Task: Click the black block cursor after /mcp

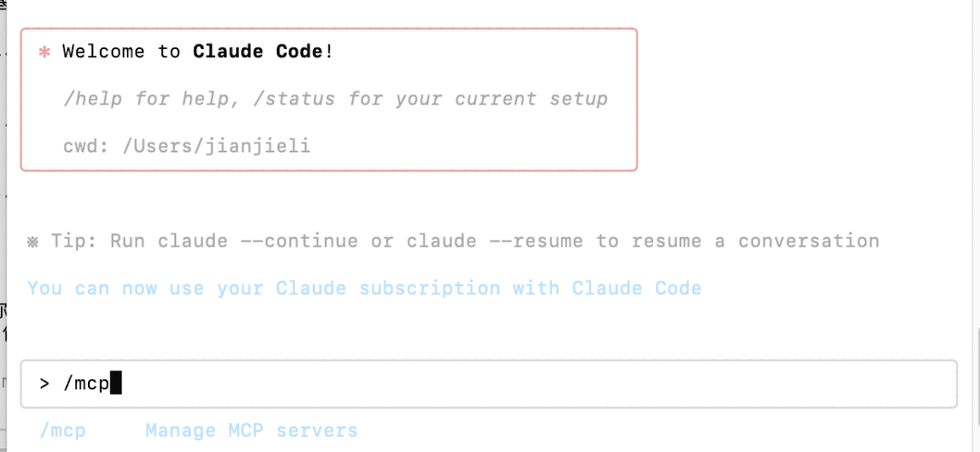Action: tap(115, 384)
